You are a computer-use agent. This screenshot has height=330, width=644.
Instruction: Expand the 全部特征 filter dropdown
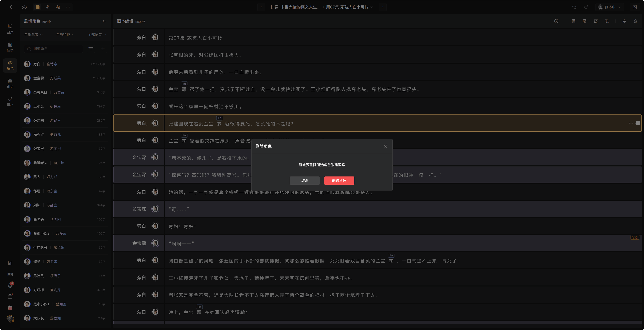[65, 35]
